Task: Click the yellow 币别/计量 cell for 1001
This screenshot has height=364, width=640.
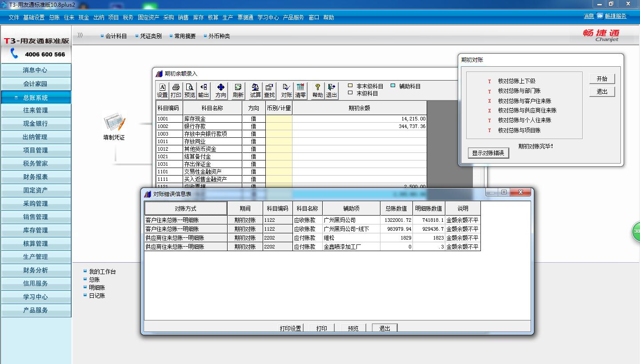Action: [279, 119]
